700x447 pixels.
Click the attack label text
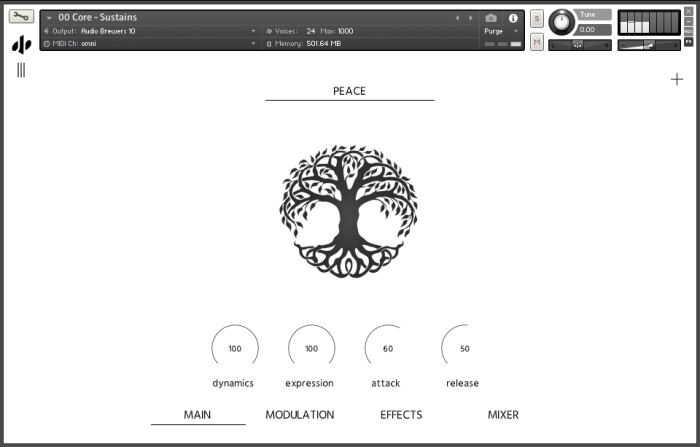[x=386, y=383]
